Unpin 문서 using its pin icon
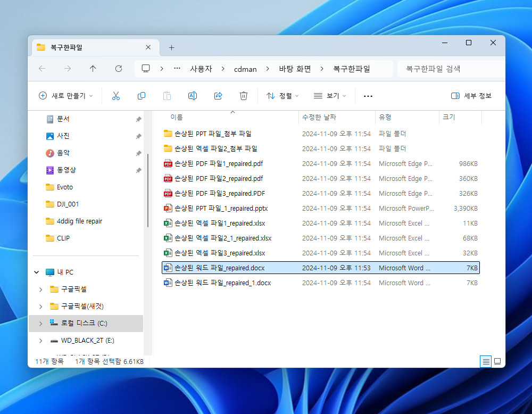The height and width of the screenshot is (414, 532). click(x=138, y=119)
